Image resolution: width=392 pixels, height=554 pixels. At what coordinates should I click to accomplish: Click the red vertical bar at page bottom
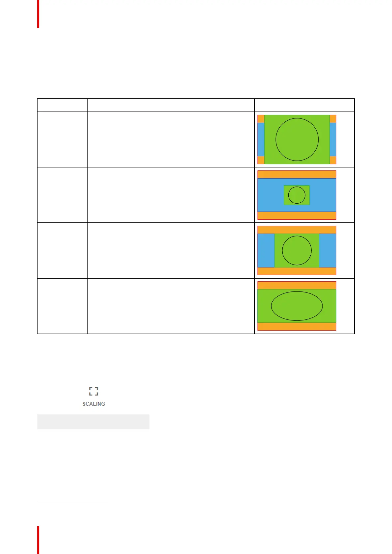38,540
